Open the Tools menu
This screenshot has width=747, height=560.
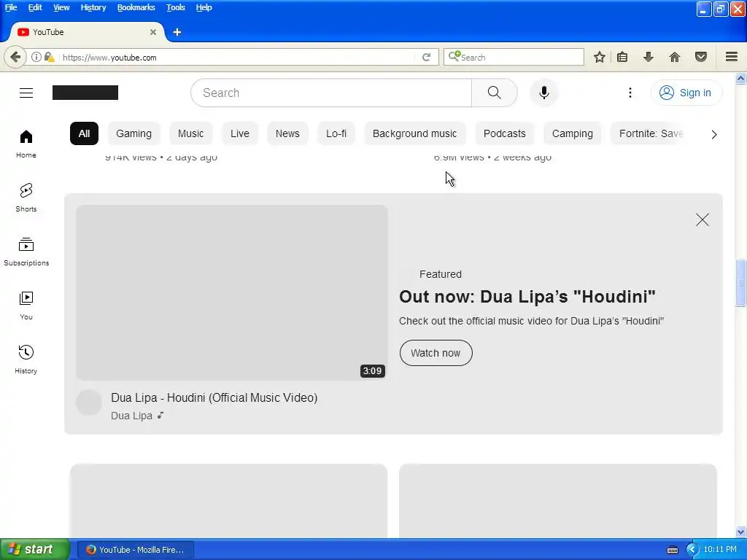tap(175, 7)
